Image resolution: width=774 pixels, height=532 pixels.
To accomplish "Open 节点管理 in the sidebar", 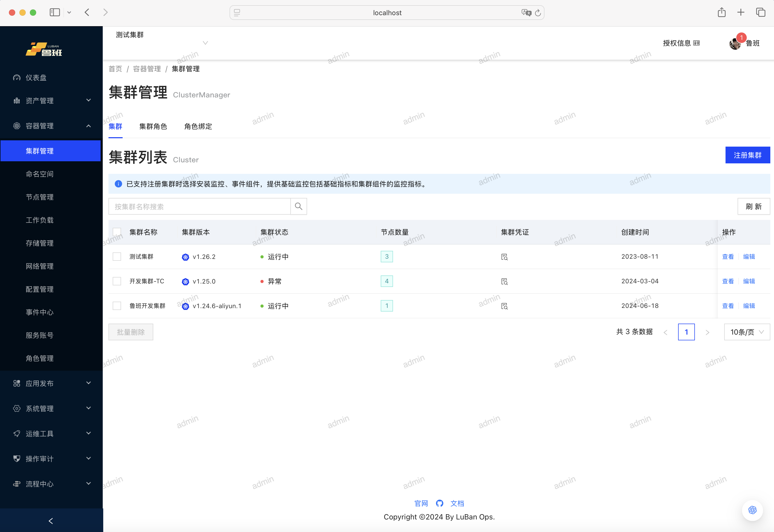I will coord(40,197).
